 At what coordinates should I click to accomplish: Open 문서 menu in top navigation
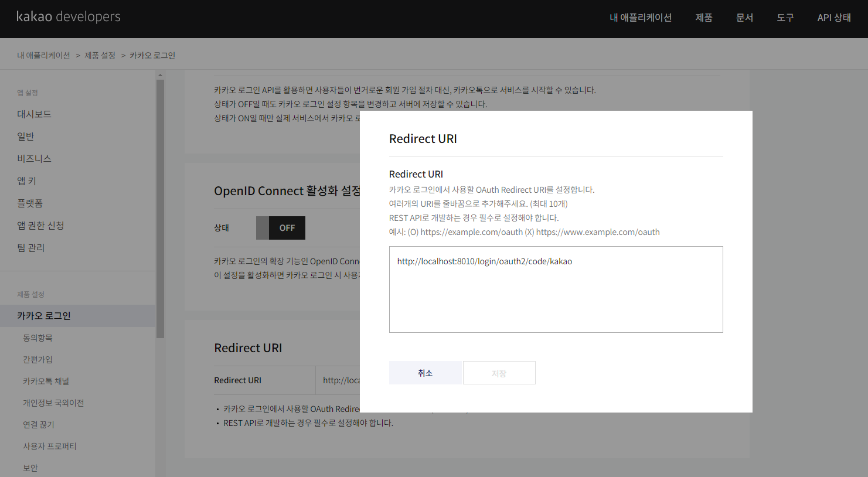[745, 18]
